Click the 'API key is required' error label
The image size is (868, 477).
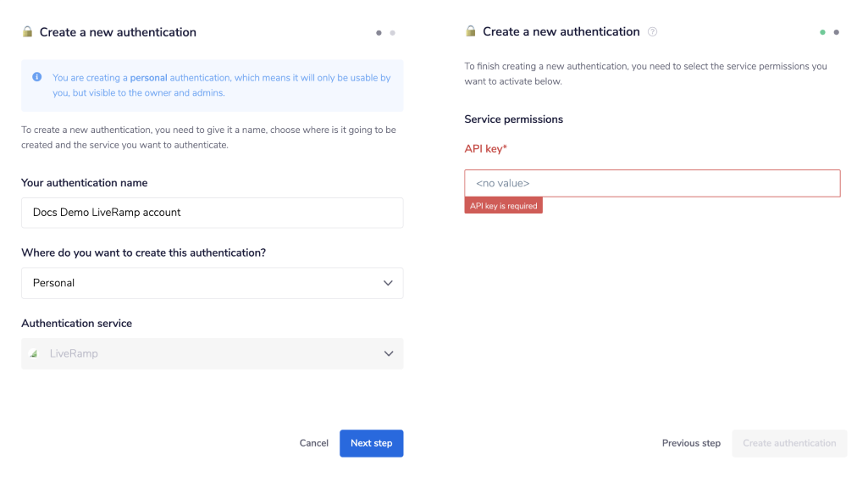[503, 206]
